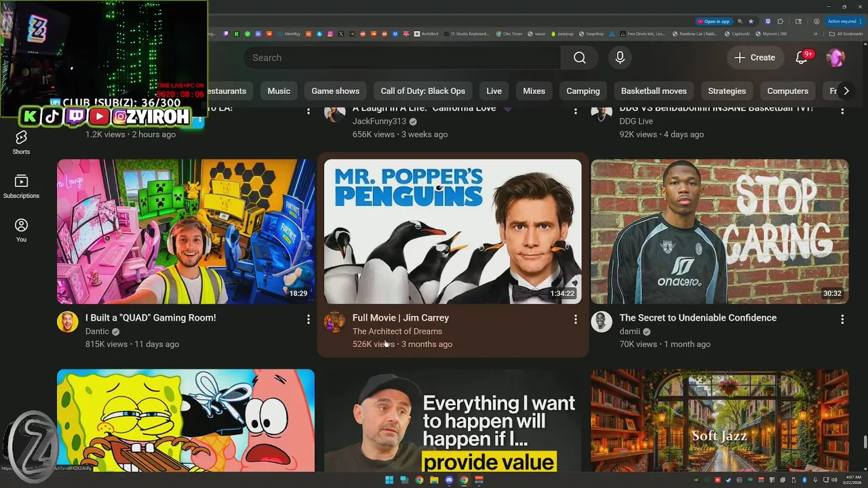Open the Chrome extensions puzzle icon
Image resolution: width=868 pixels, height=488 pixels.
pyautogui.click(x=781, y=21)
